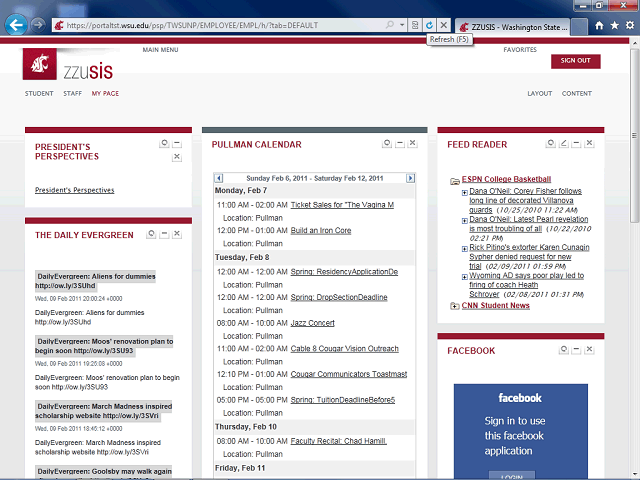Remove the President's Perspectives pagelet
This screenshot has height=480, width=640.
tap(177, 157)
